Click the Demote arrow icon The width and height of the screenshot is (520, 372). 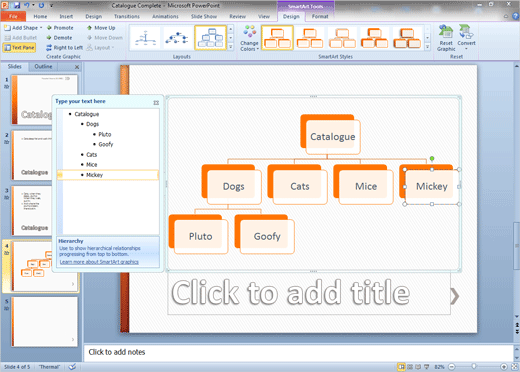pos(49,38)
